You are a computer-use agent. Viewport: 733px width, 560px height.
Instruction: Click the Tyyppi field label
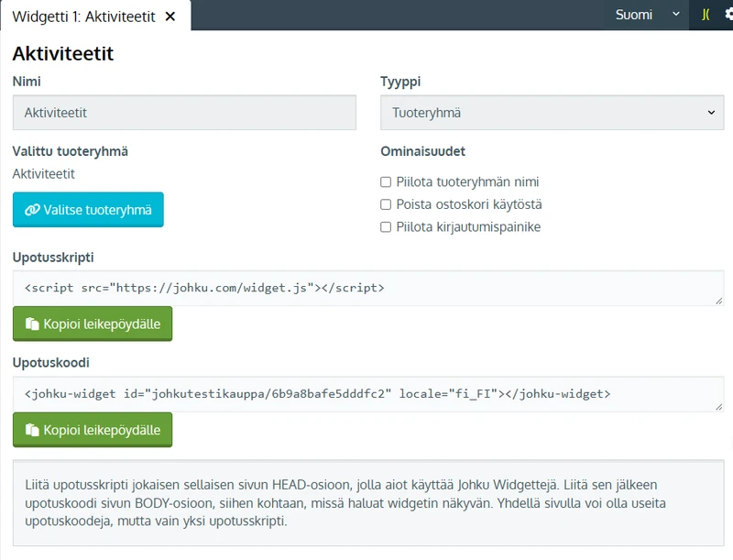click(400, 82)
